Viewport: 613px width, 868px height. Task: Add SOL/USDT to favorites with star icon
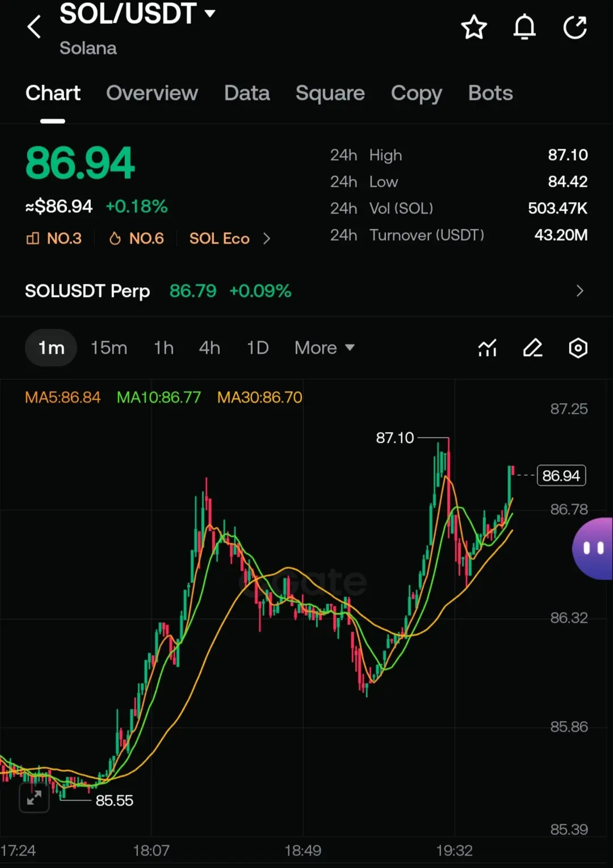coord(473,27)
